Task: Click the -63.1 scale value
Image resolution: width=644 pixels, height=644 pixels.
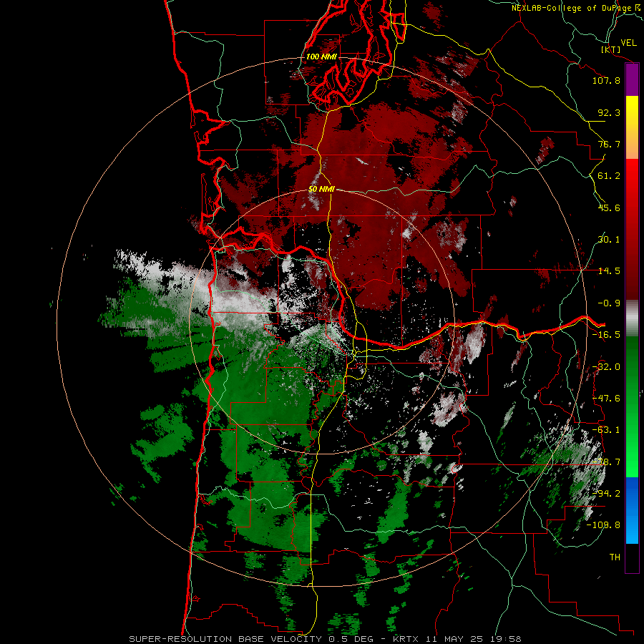Action: (x=606, y=430)
